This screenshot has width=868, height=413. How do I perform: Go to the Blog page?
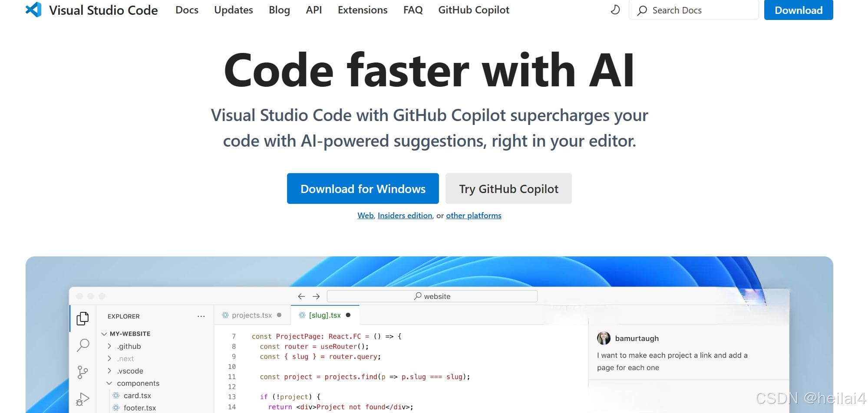click(279, 10)
